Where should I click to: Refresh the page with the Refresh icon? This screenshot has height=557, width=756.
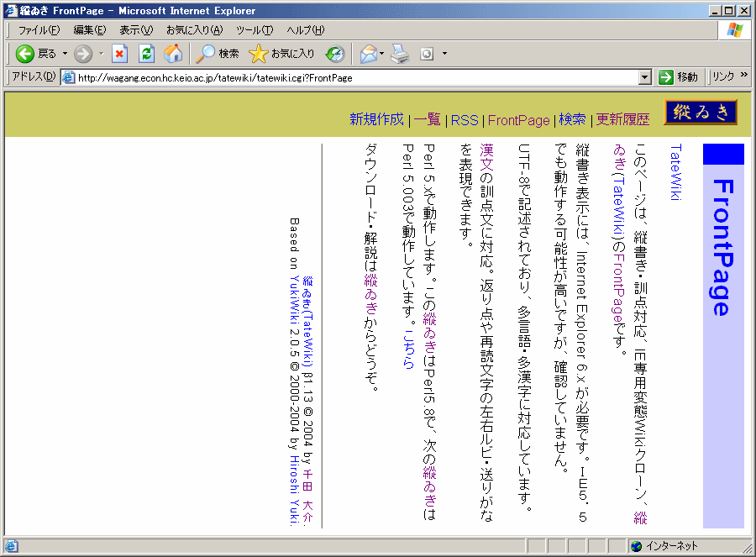pyautogui.click(x=146, y=54)
